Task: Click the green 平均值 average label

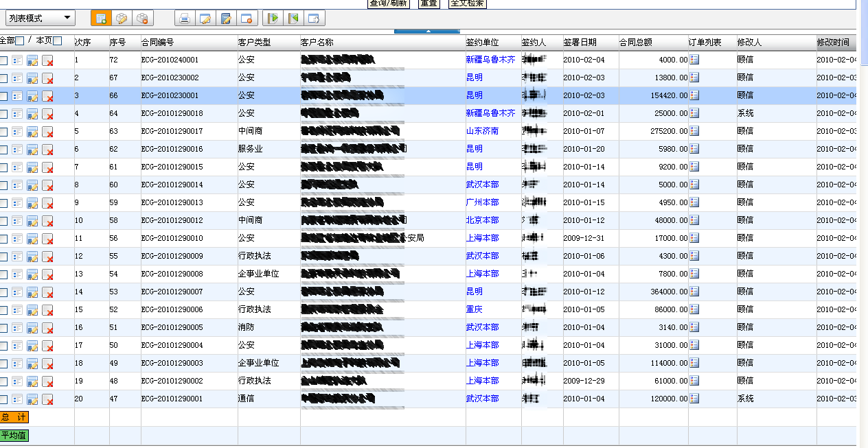Action: click(x=14, y=435)
